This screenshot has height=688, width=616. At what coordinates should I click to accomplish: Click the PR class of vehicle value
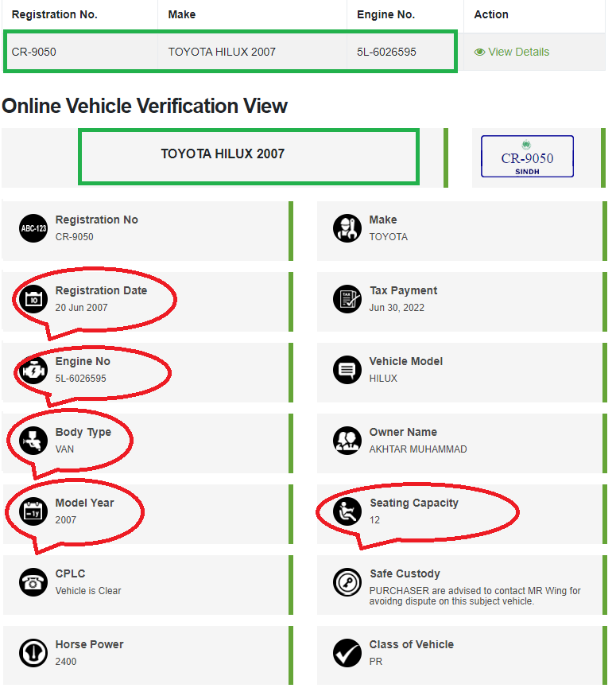376,661
